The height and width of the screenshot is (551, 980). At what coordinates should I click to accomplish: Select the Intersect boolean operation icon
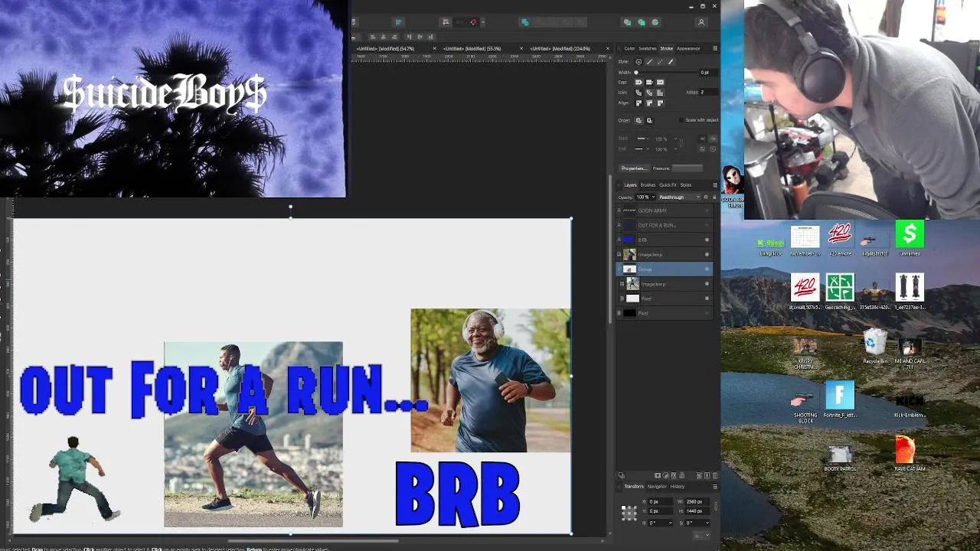655,22
